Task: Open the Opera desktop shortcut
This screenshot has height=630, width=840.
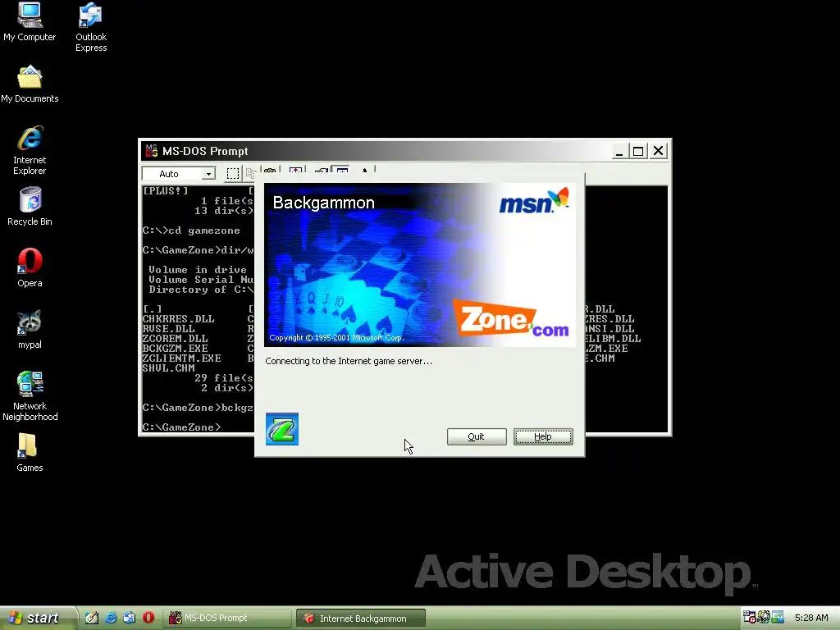Action: [30, 268]
